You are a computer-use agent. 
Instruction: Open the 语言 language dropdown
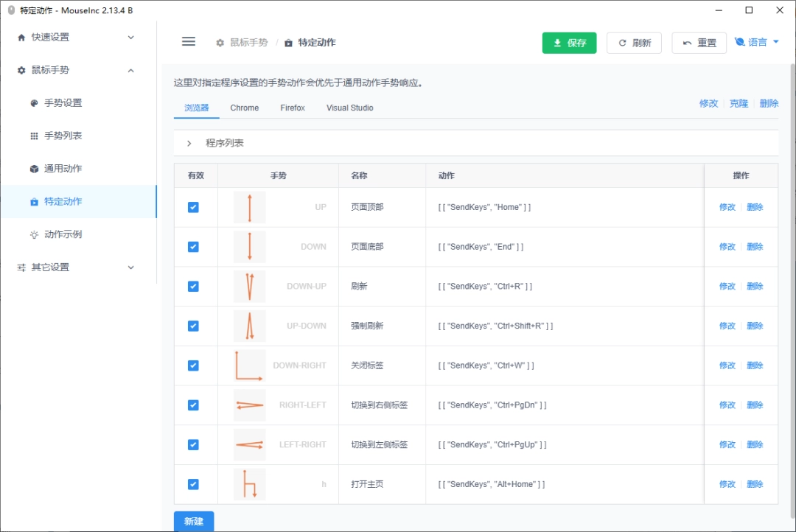757,43
